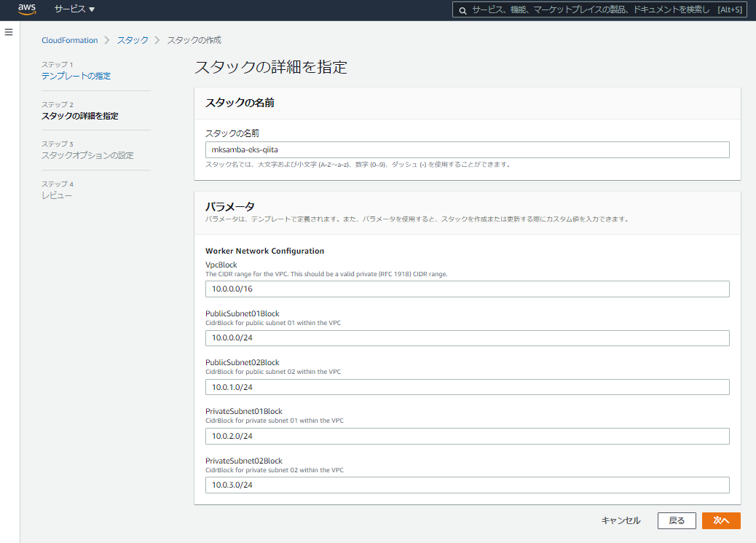Open the スタック breadcrumb link

pyautogui.click(x=133, y=40)
